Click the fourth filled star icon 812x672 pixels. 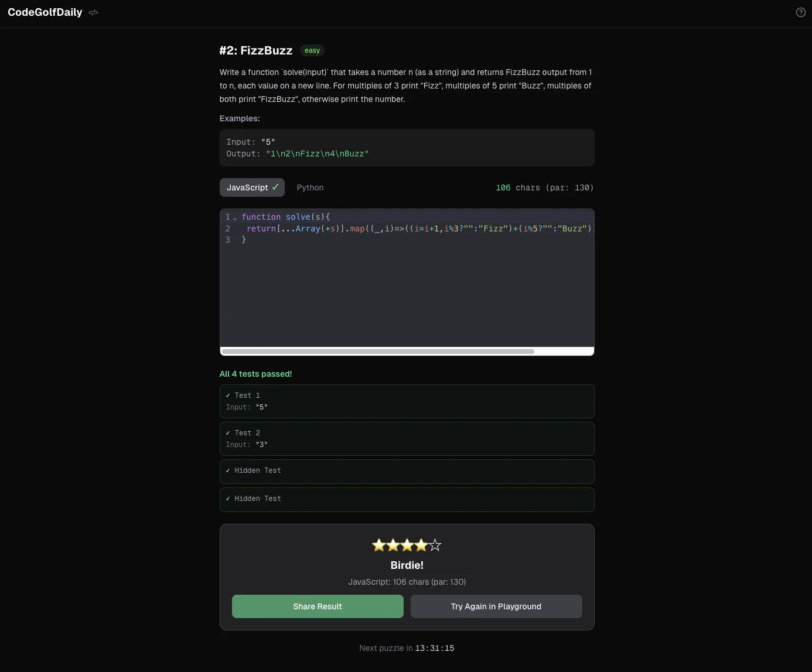(421, 545)
